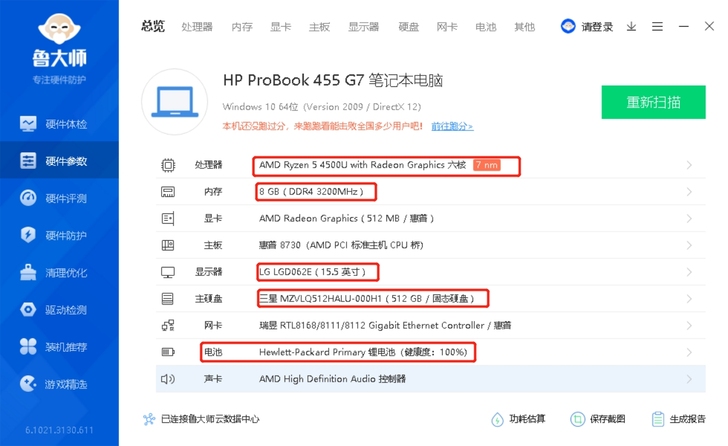The image size is (728, 446).
Task: Follow the 前往跑分 link
Action: [452, 126]
